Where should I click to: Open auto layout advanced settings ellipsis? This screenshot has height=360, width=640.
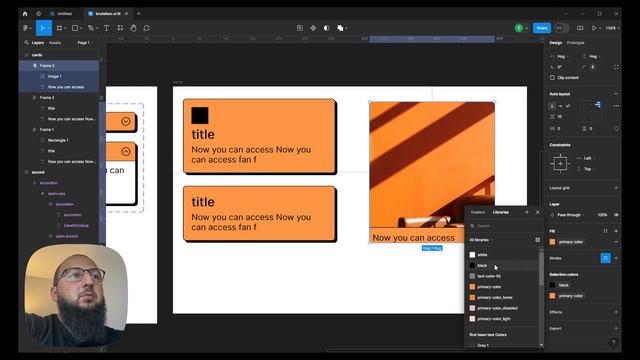click(x=616, y=106)
